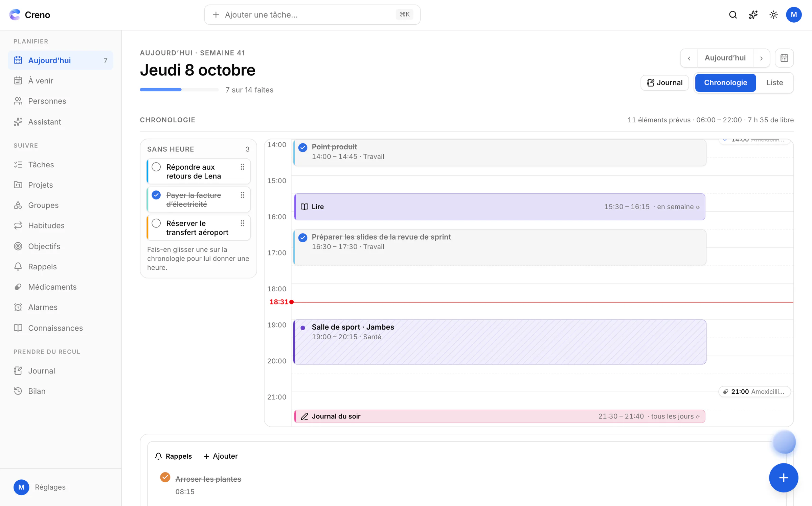Select Aujourd'hui in the sidebar
Viewport: 812px width, 506px height.
pos(61,61)
